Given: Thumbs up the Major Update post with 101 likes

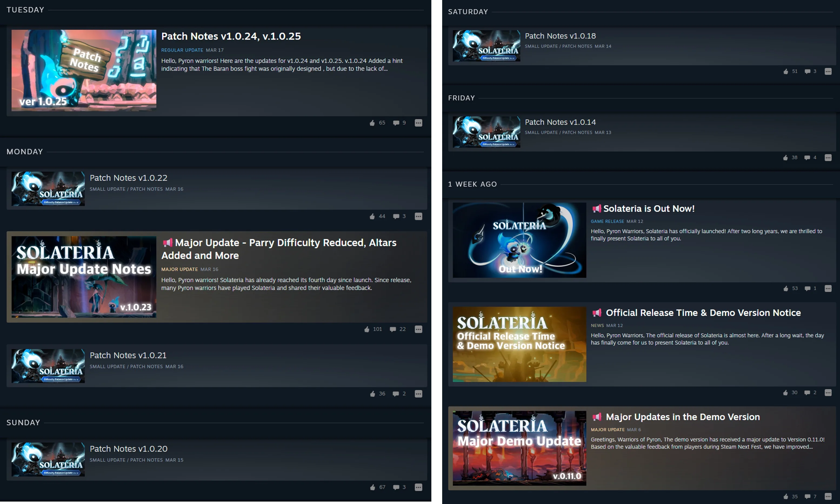Looking at the screenshot, I should pos(373,329).
